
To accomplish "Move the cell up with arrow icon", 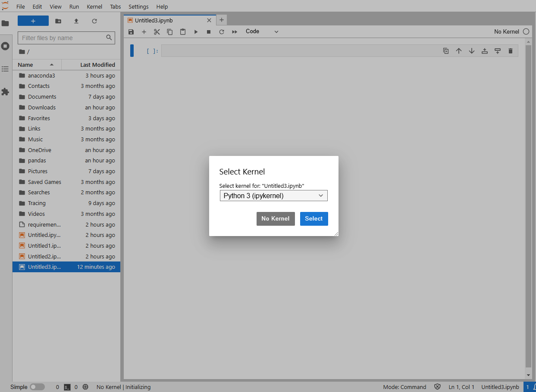I will 459,51.
